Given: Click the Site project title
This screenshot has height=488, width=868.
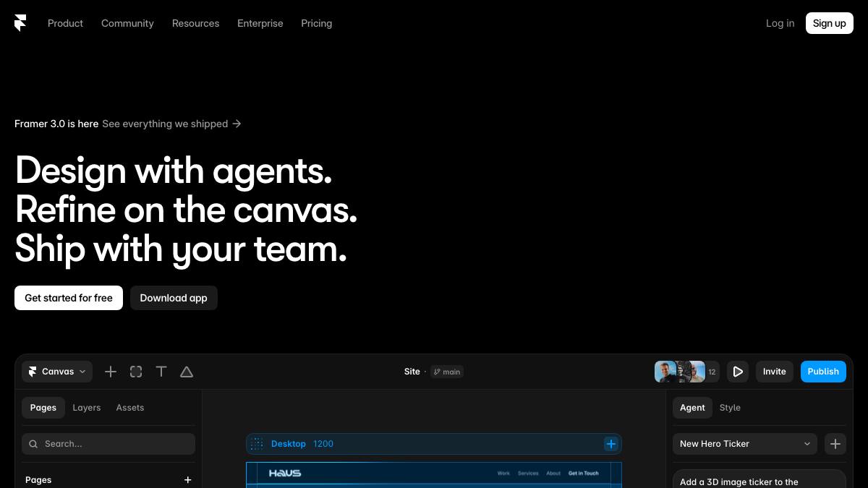Looking at the screenshot, I should pos(412,372).
